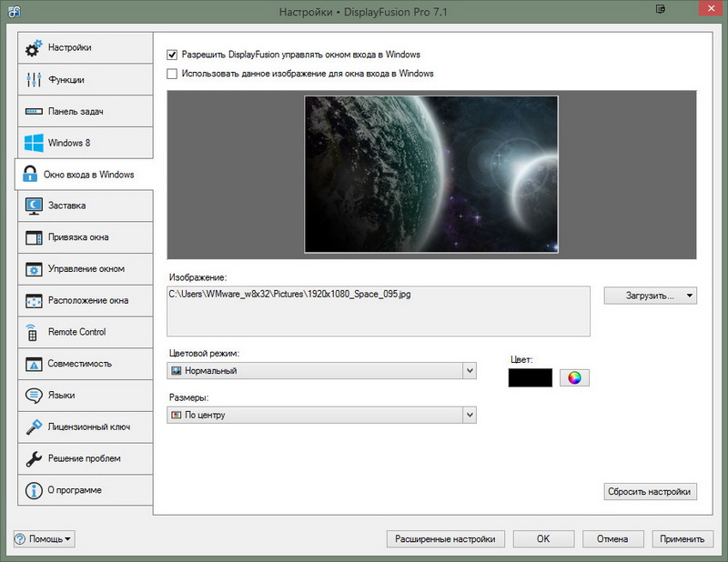Click the window gear icon beside Управление окном
Viewport: 728px width, 562px height.
[34, 269]
